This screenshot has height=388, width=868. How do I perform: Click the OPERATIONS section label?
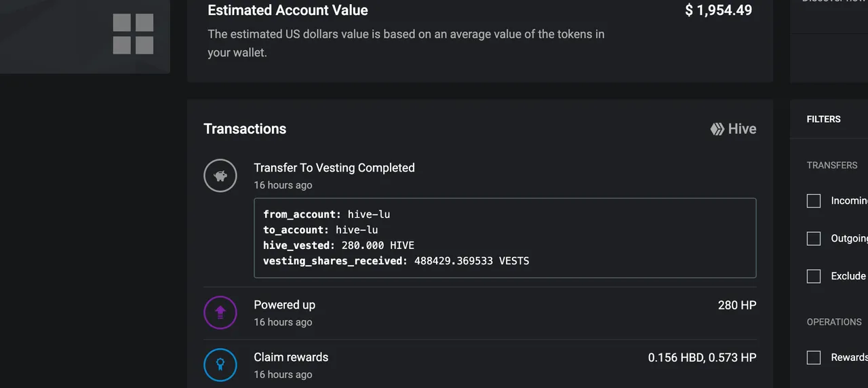[834, 322]
